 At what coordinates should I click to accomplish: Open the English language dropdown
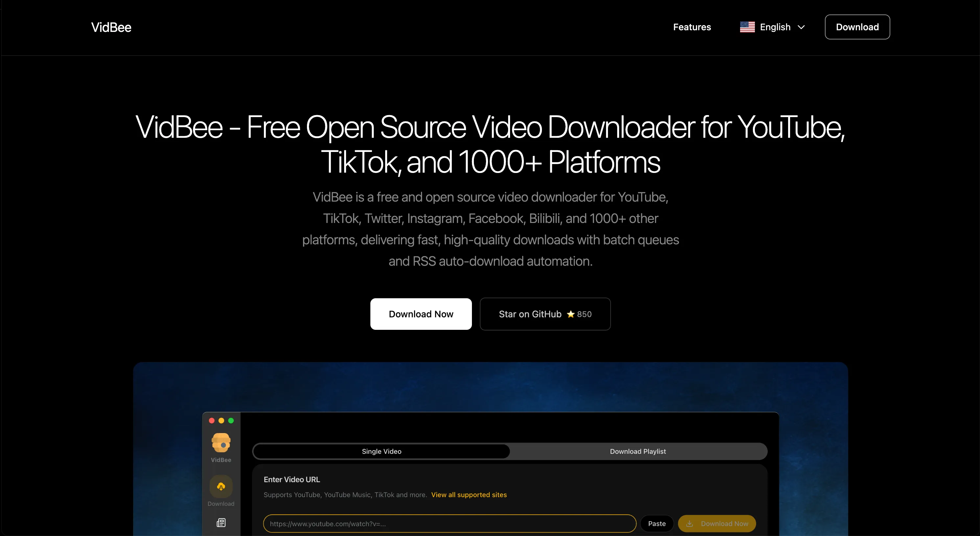[775, 27]
